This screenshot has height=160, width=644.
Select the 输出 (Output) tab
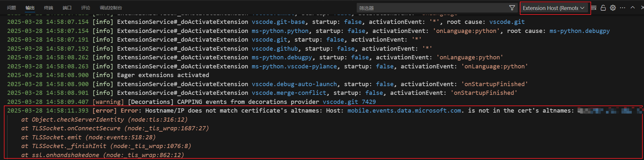tap(30, 8)
